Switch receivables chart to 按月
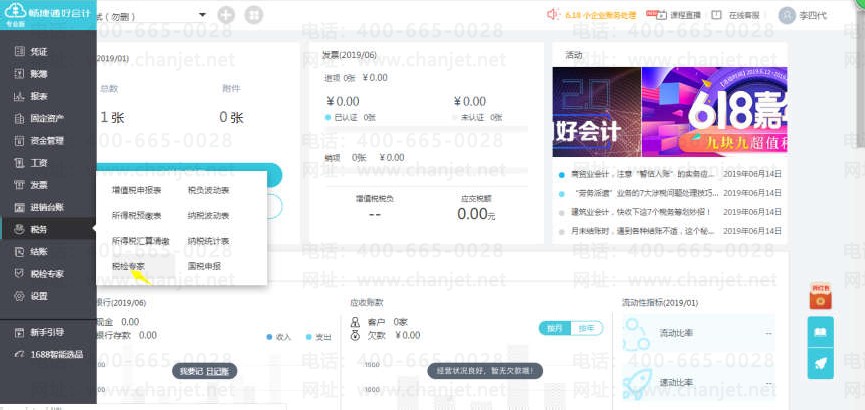Image resolution: width=865 pixels, height=410 pixels. [x=554, y=328]
